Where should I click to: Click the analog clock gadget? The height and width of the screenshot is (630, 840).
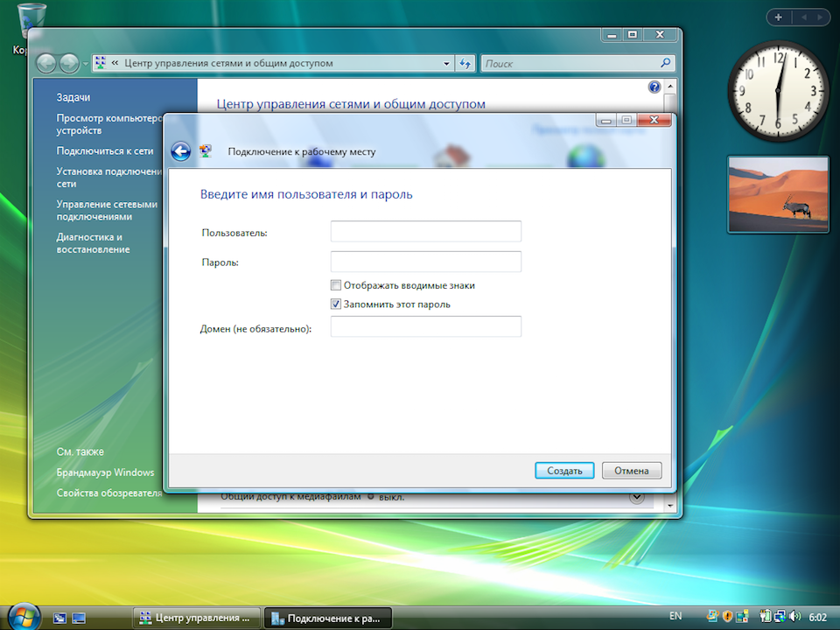point(778,90)
